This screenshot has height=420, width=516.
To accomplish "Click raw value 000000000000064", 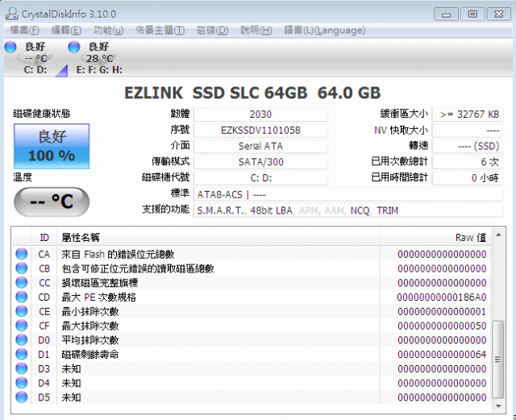I will [x=442, y=355].
